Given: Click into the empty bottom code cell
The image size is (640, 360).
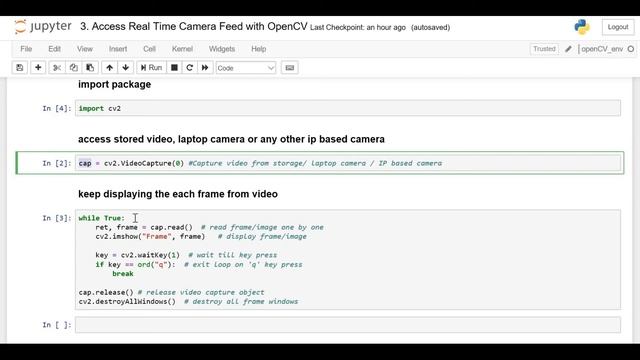Looking at the screenshot, I should 348,325.
